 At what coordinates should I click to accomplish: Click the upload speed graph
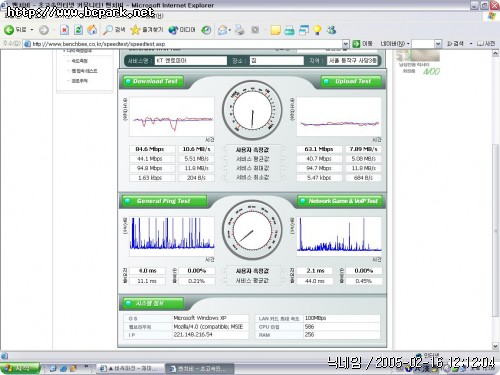339,117
